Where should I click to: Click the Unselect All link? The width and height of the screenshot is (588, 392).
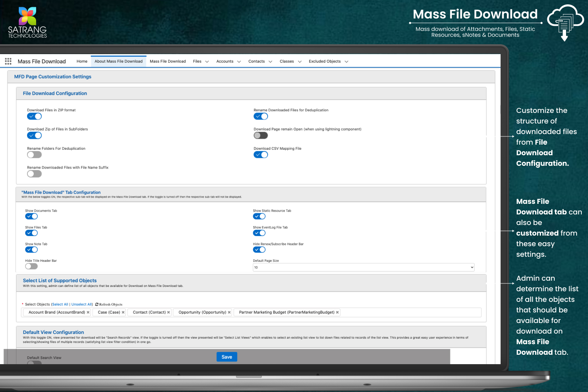click(x=82, y=304)
